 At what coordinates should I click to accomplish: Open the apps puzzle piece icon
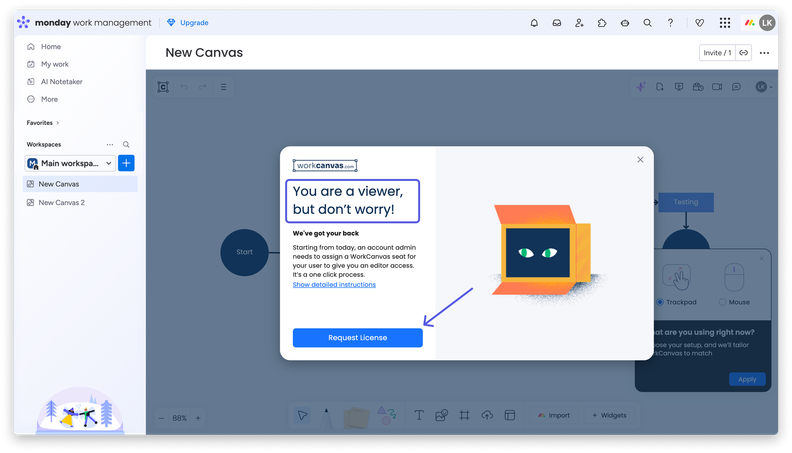pyautogui.click(x=602, y=23)
